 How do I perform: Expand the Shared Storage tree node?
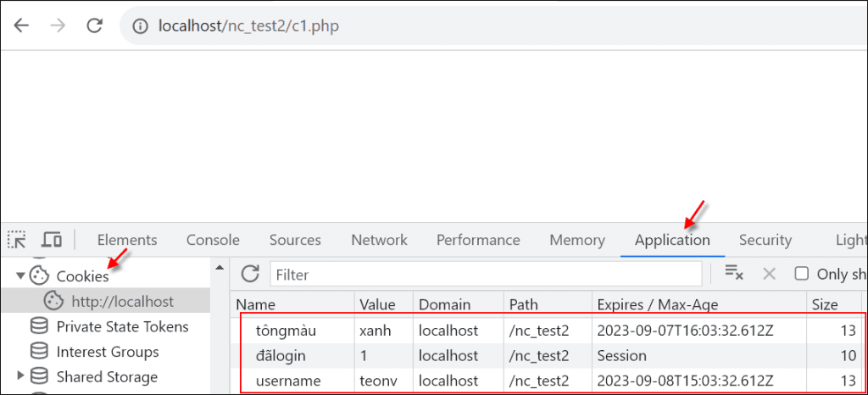pos(20,376)
